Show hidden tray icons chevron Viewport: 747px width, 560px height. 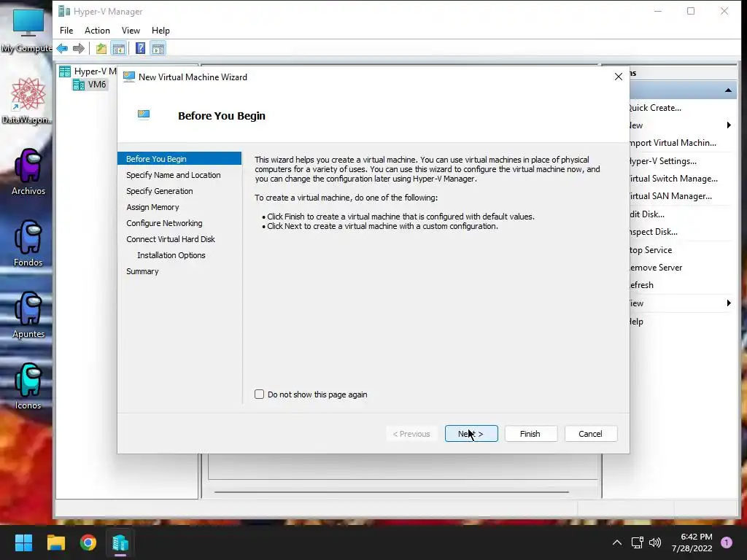tap(617, 542)
